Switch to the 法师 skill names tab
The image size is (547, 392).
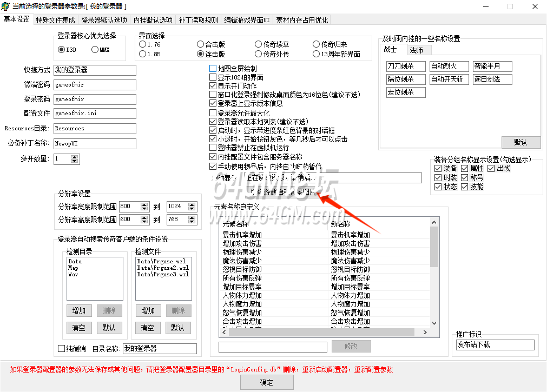click(419, 50)
